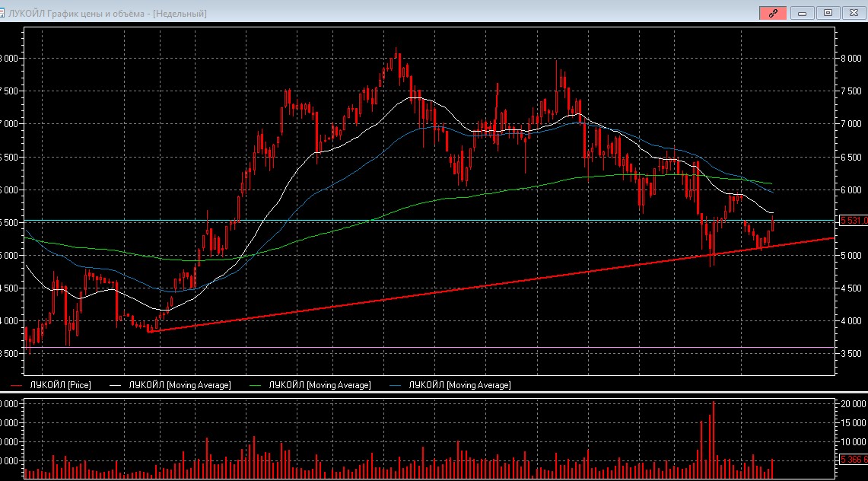This screenshot has height=481, width=868.
Task: Click the chain-link anchor button in title bar
Action: (x=773, y=13)
